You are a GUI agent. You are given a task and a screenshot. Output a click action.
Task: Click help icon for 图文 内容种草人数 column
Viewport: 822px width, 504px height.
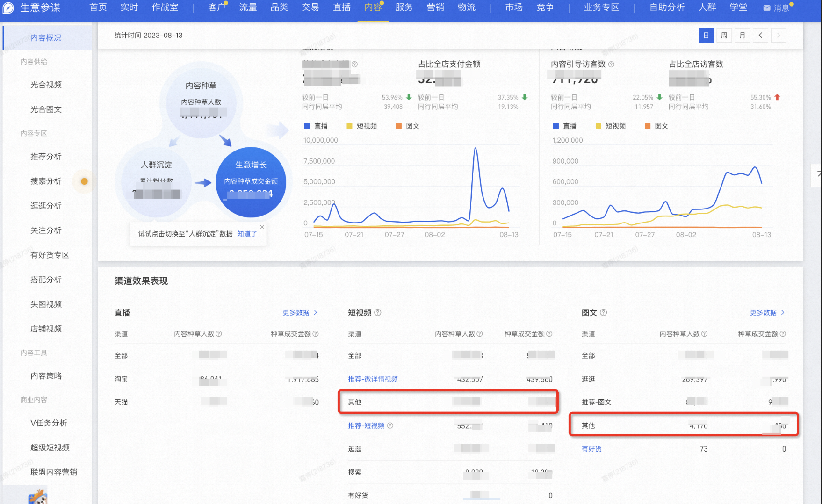(705, 334)
